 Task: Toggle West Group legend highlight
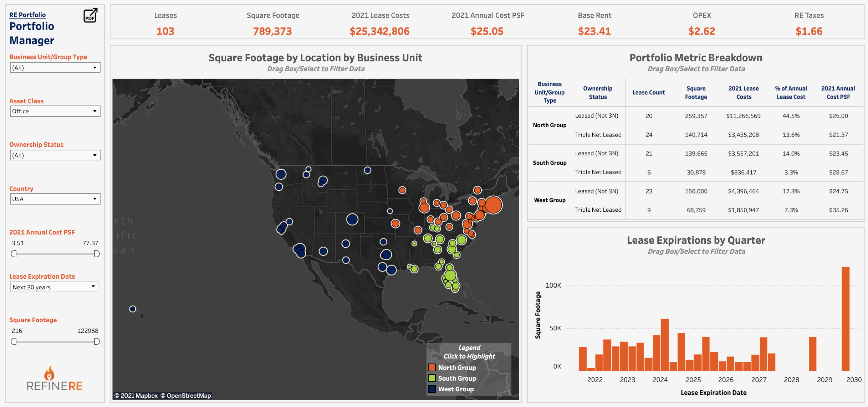click(x=455, y=389)
